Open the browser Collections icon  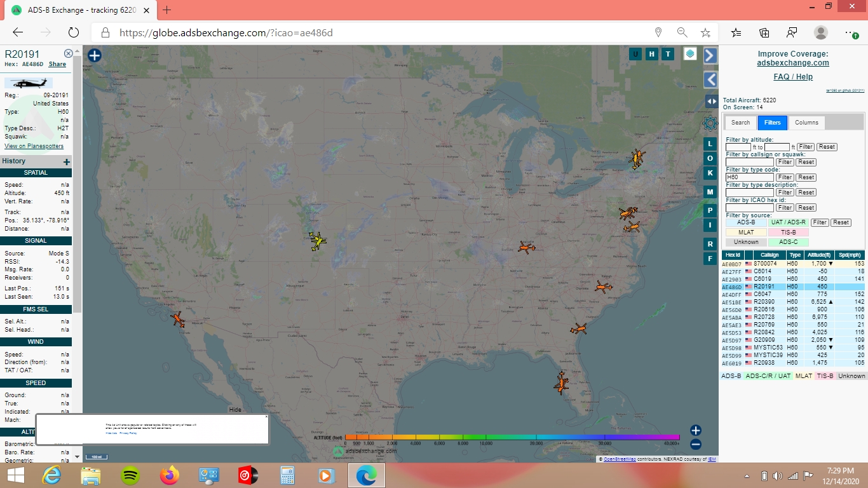click(764, 32)
